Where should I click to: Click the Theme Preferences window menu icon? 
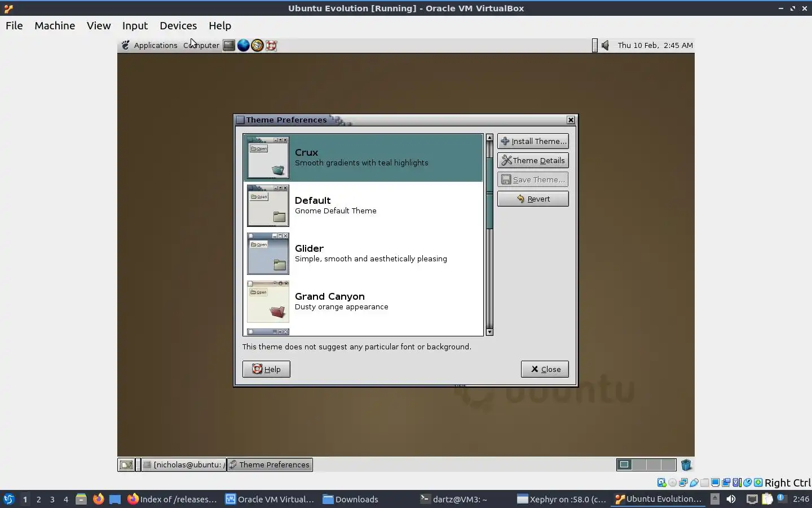(x=240, y=120)
